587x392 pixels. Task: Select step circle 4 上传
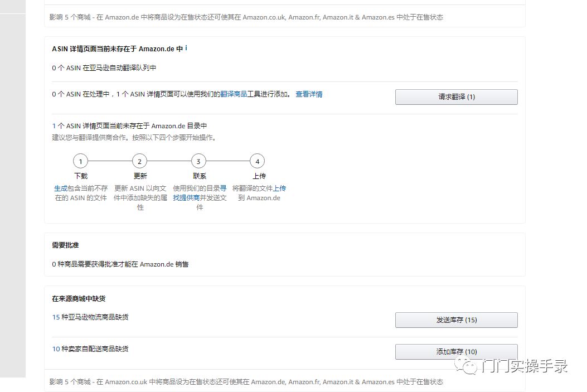(257, 161)
